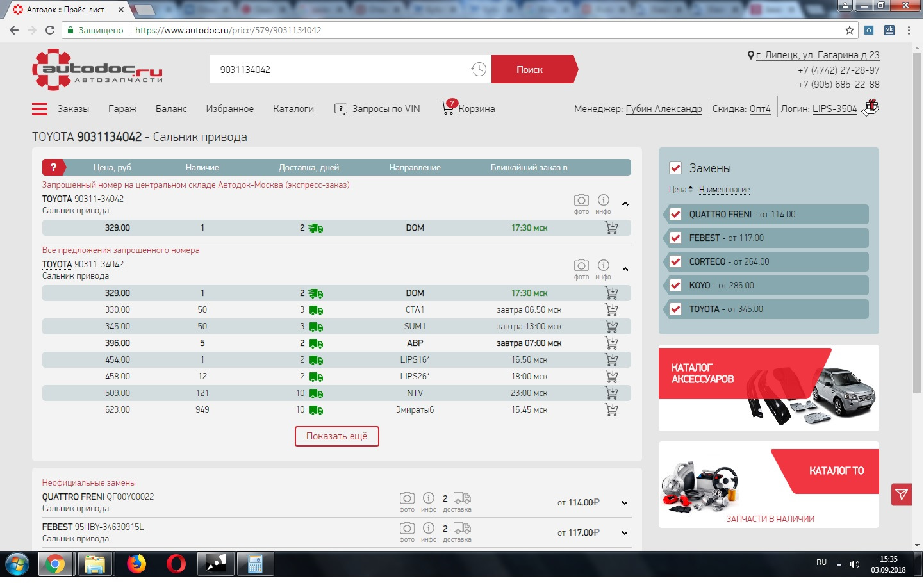Add the 454.00 LIPS16 offer to cart
Image resolution: width=924 pixels, height=583 pixels.
tap(612, 360)
